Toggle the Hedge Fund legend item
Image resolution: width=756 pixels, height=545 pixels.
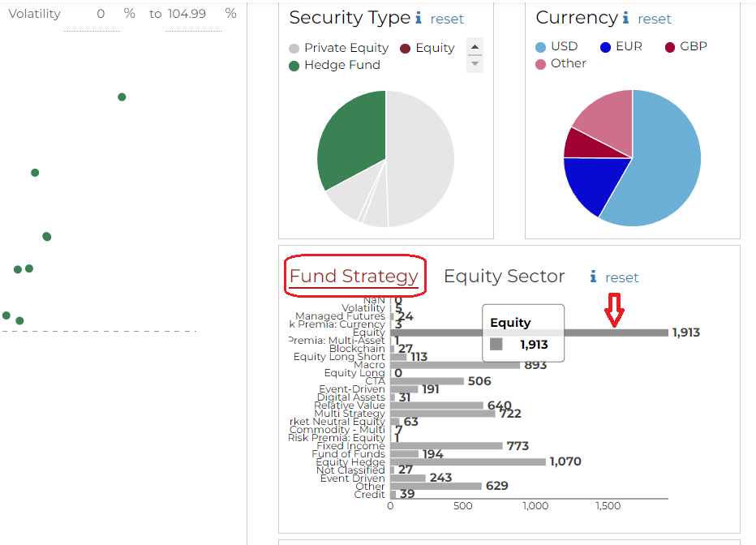point(333,65)
